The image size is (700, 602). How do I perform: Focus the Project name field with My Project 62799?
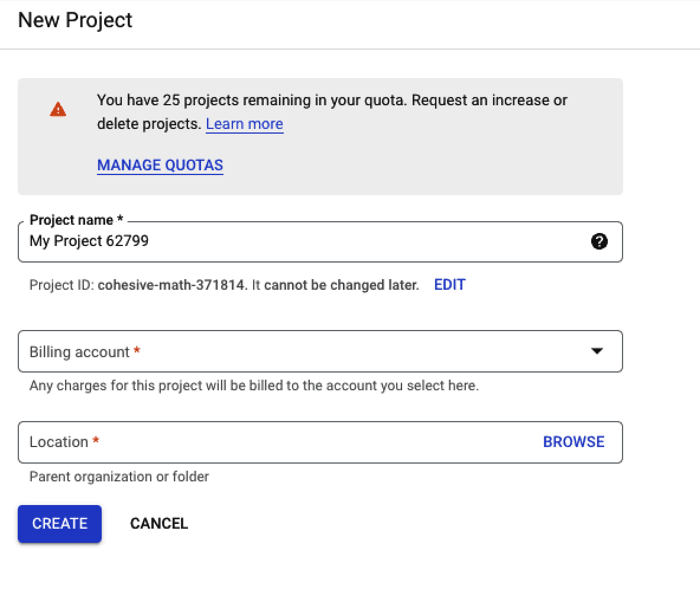point(320,242)
